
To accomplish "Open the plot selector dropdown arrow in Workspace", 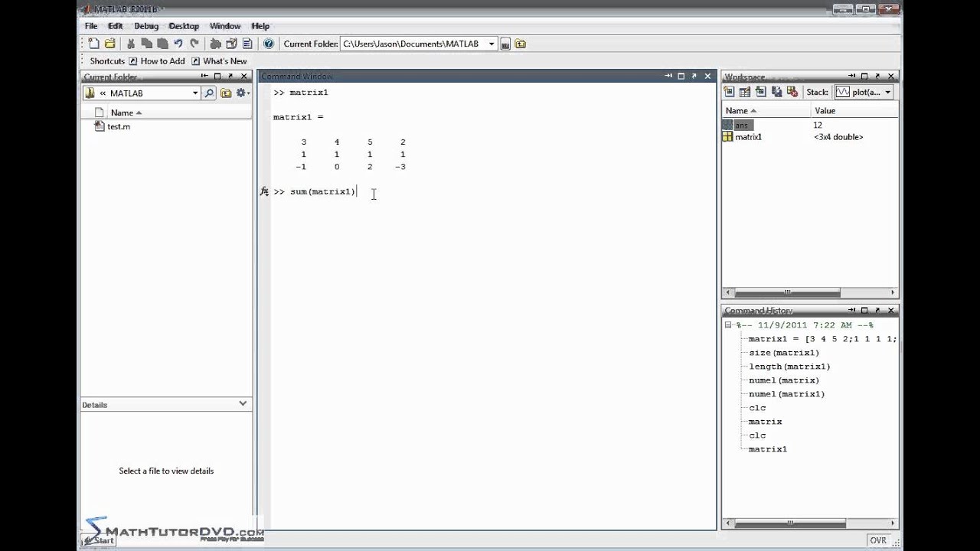I will [888, 93].
